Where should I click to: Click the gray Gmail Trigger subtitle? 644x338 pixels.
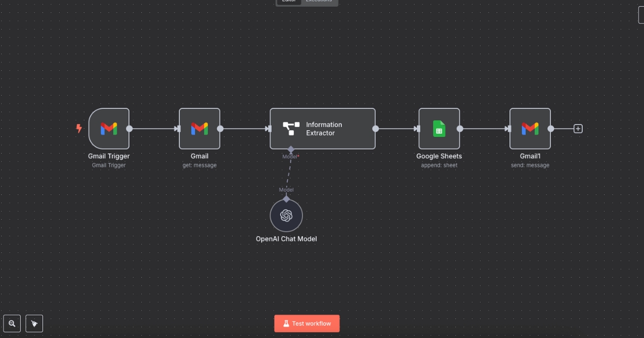click(x=109, y=165)
